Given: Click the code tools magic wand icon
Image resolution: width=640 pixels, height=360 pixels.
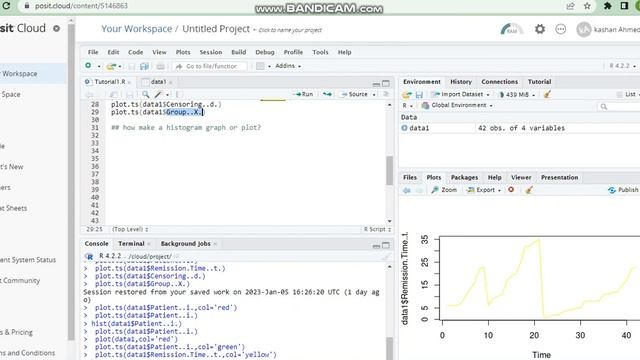Looking at the screenshot, I should tap(158, 94).
